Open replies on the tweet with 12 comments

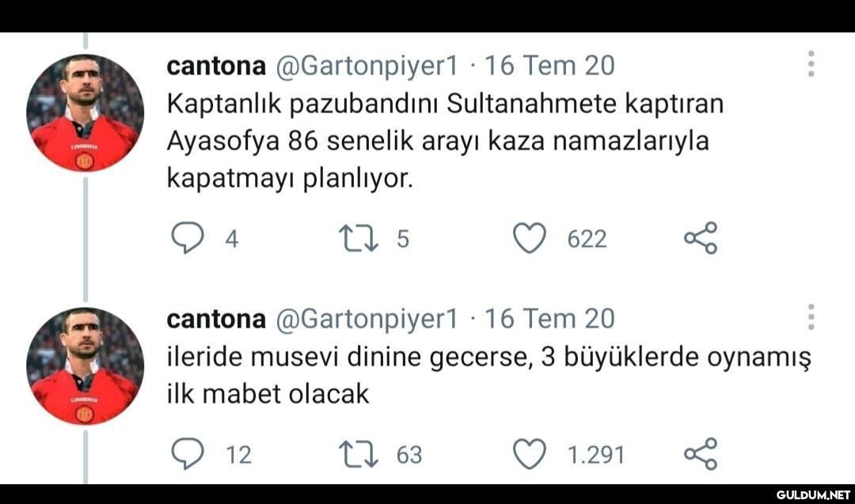(x=188, y=454)
